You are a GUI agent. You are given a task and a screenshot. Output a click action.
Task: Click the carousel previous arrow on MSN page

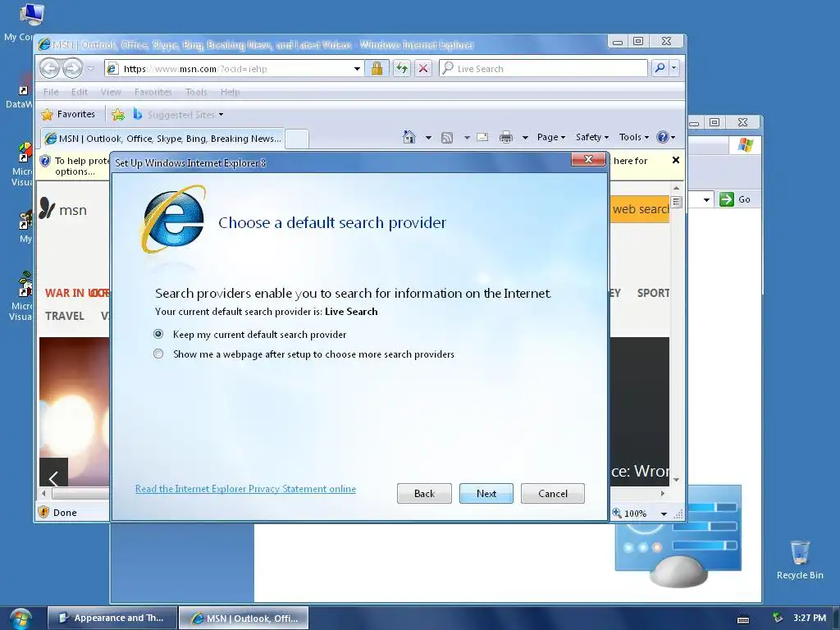pos(53,474)
